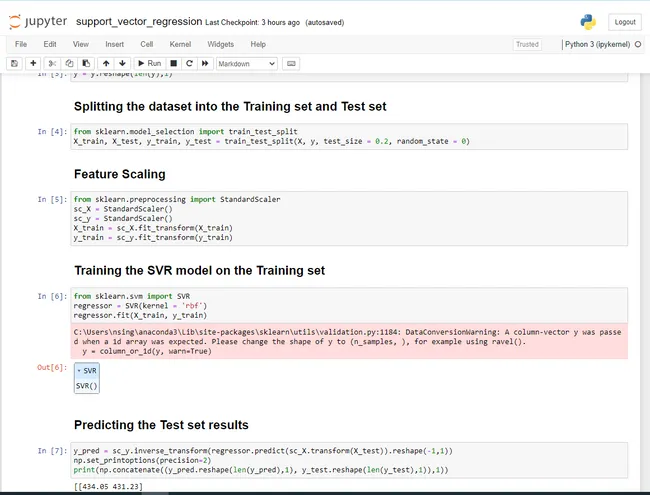Click the Out[6] output prompt

[x=52, y=367]
